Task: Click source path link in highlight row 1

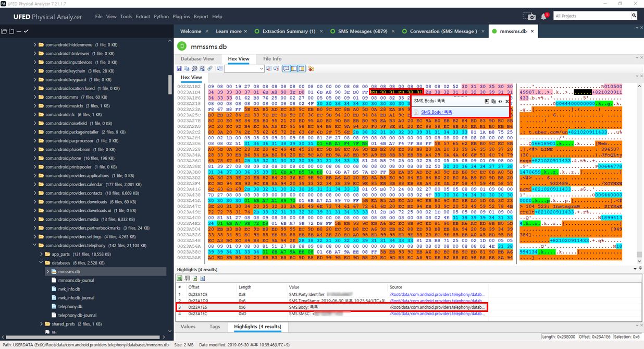Action: click(x=438, y=295)
